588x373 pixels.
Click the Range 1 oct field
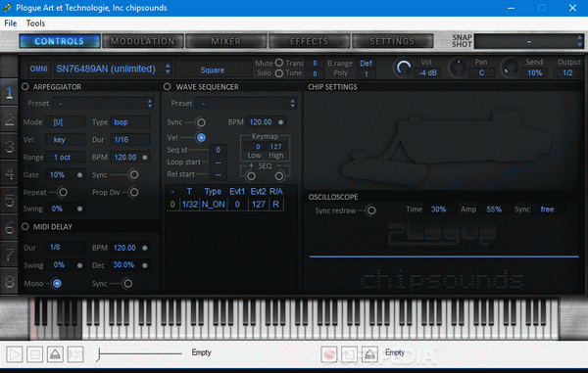[x=65, y=158]
